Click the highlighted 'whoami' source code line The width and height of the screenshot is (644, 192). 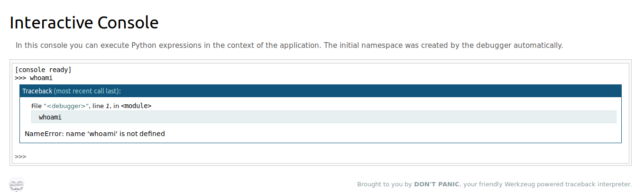(323, 117)
